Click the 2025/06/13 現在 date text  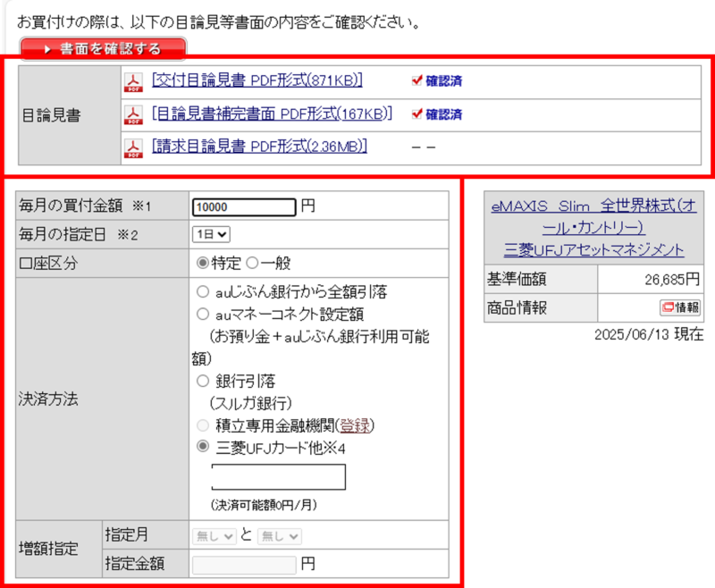click(649, 334)
